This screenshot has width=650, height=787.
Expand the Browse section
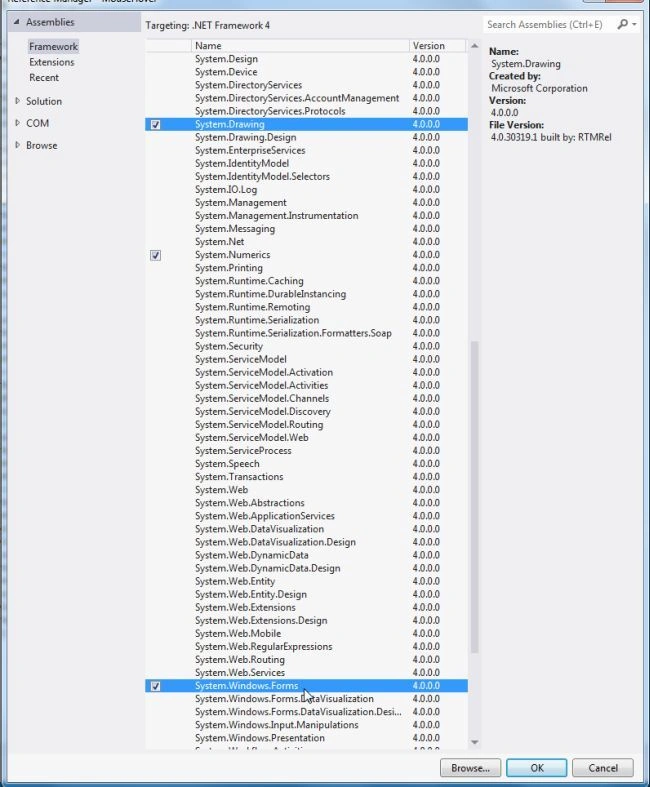(x=18, y=145)
